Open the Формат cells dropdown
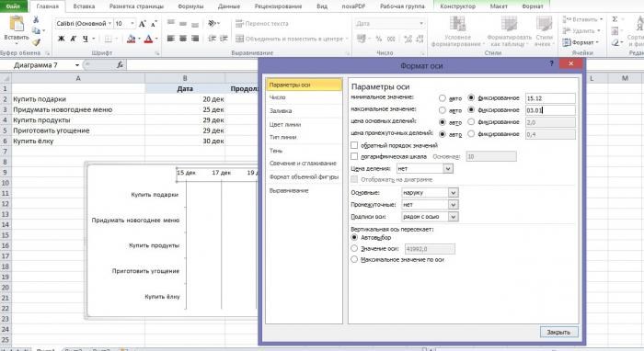The image size is (644, 351). click(581, 42)
